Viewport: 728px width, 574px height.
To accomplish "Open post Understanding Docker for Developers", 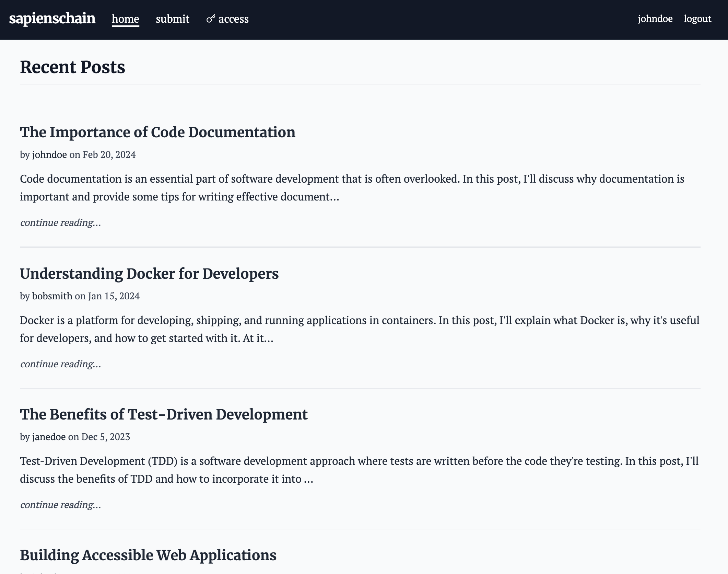I will 149,274.
